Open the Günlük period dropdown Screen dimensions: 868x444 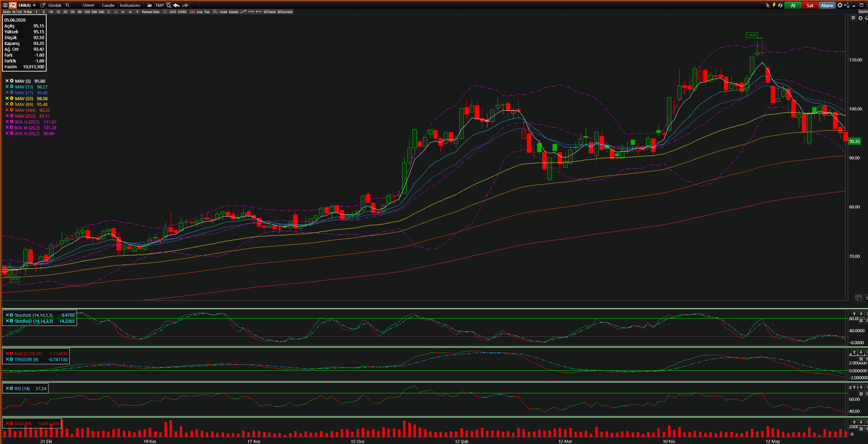[x=55, y=5]
